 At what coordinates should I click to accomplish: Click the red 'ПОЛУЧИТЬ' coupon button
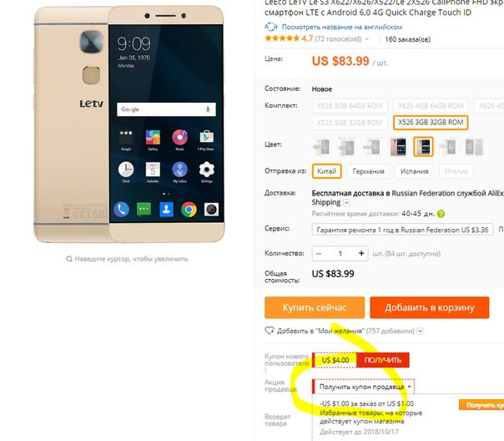pos(383,360)
